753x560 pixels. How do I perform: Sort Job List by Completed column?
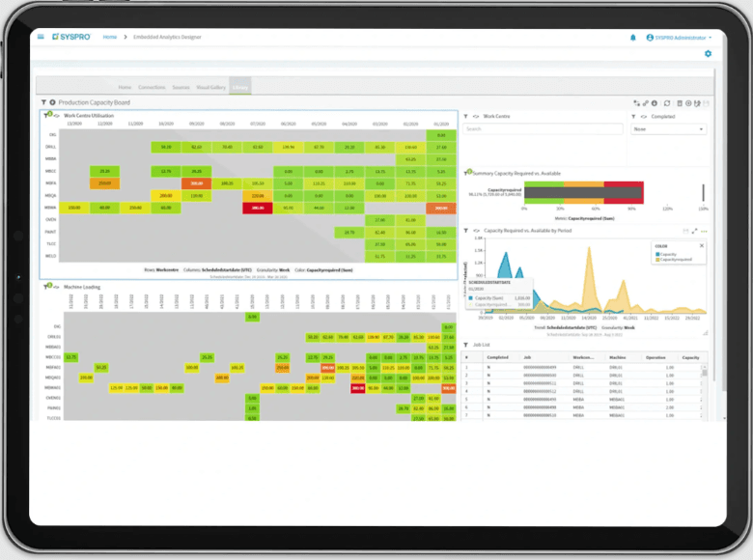click(497, 358)
